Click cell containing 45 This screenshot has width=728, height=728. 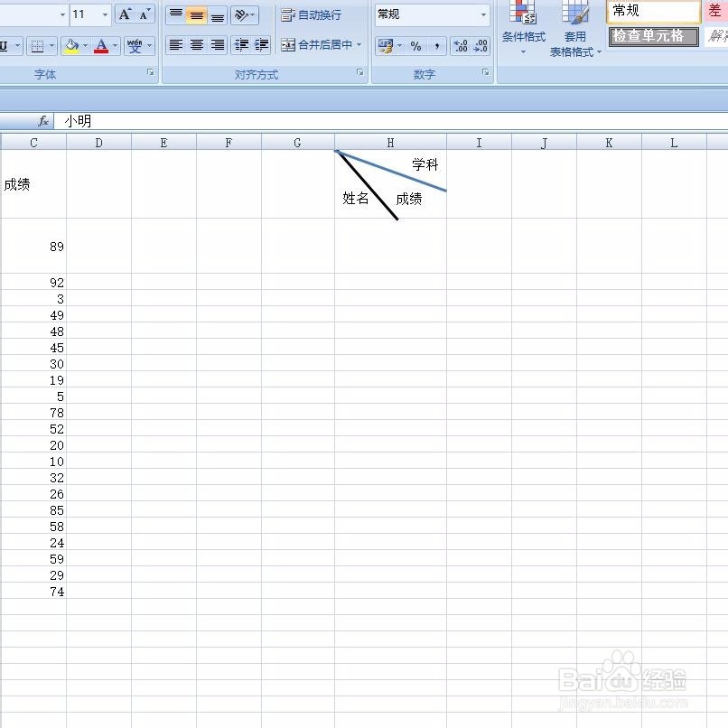[x=33, y=347]
